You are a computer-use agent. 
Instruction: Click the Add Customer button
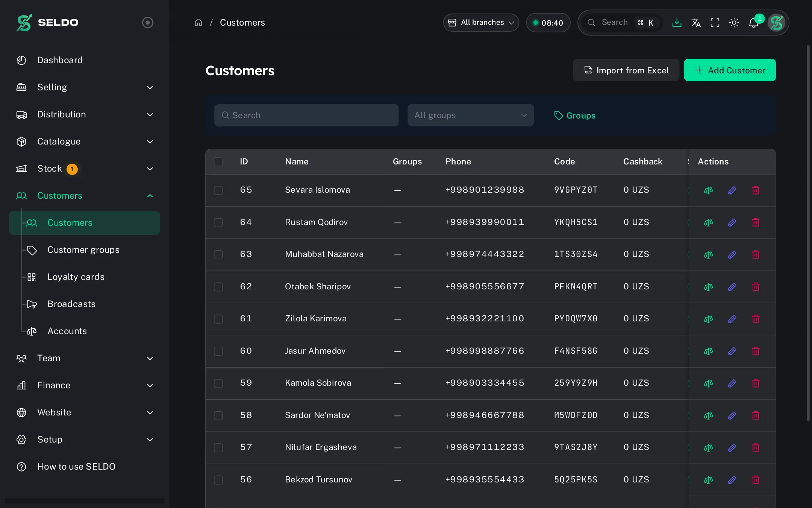click(x=730, y=70)
